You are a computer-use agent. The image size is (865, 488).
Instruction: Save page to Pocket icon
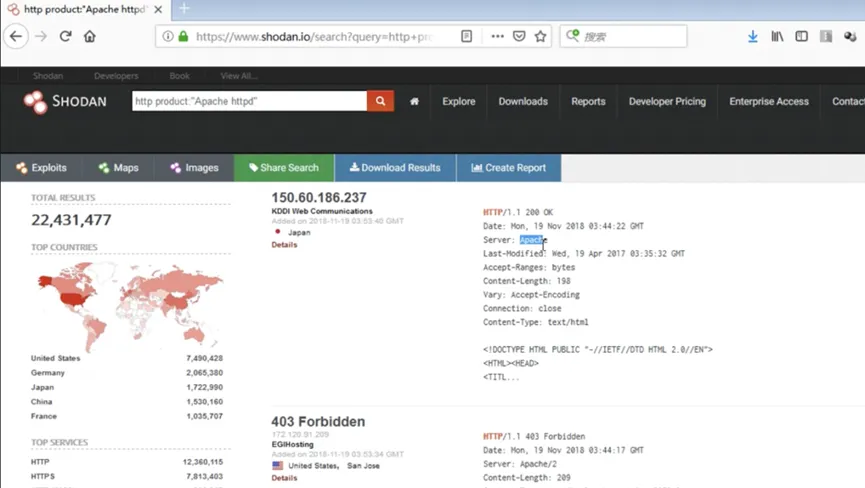pyautogui.click(x=519, y=36)
